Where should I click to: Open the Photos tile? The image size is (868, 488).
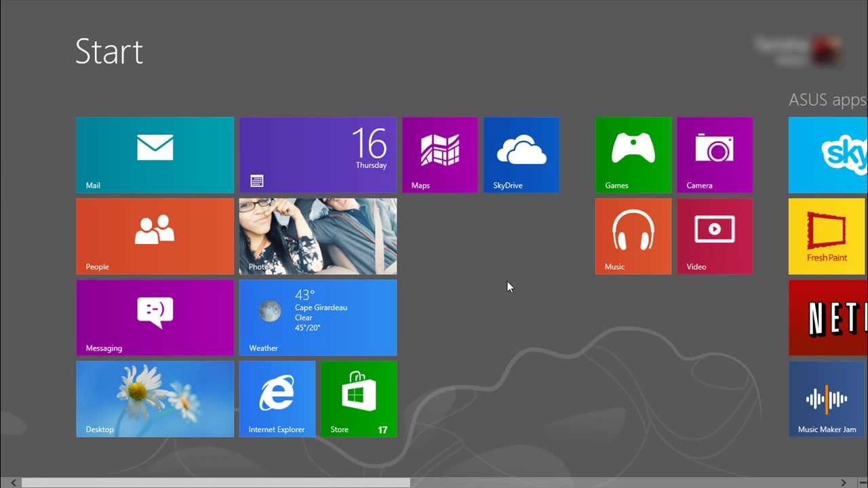click(318, 237)
